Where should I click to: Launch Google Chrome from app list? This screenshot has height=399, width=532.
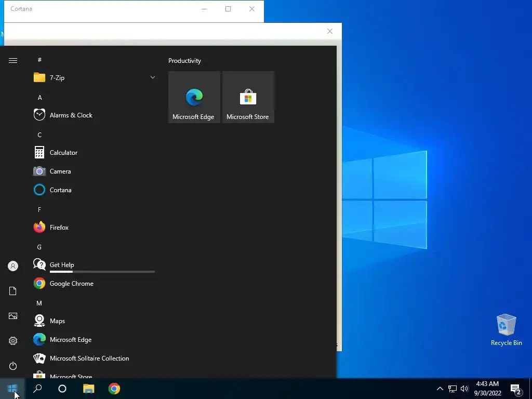(x=95, y=283)
